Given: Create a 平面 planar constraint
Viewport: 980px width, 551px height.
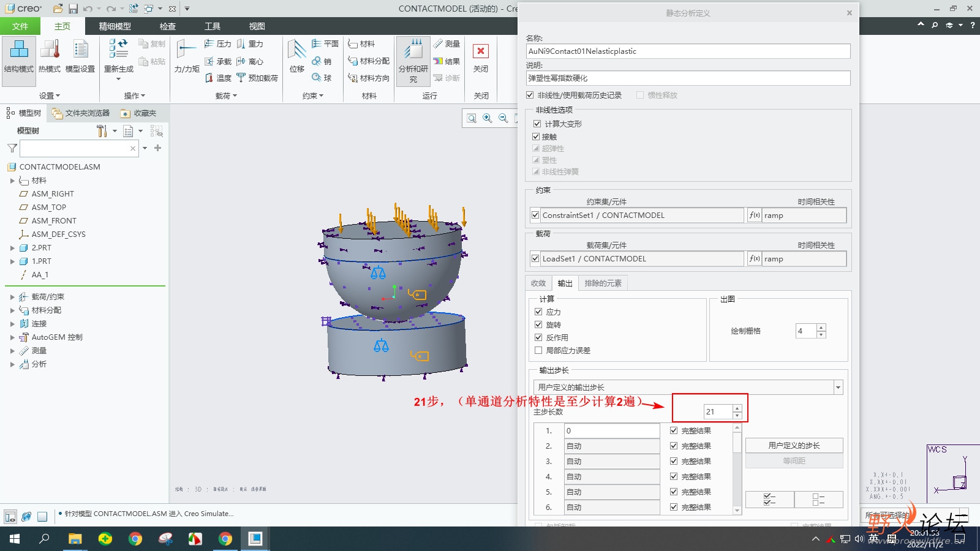Looking at the screenshot, I should tap(325, 43).
